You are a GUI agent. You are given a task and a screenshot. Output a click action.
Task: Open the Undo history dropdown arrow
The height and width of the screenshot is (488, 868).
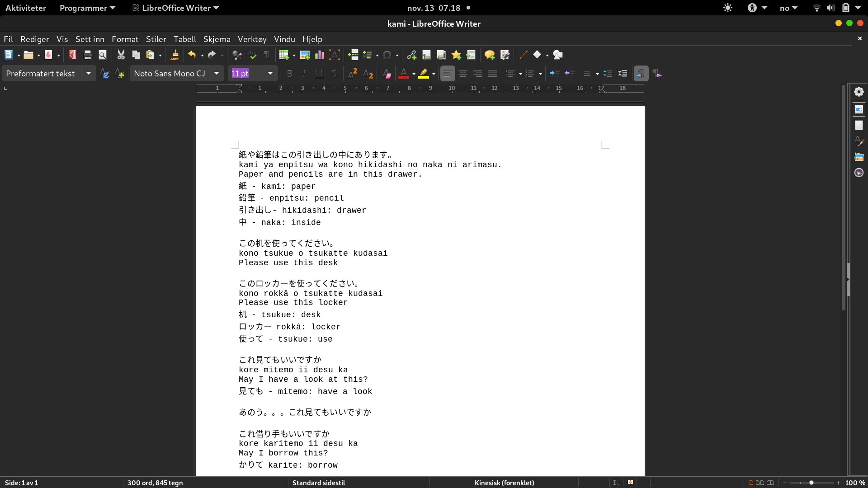click(x=202, y=56)
